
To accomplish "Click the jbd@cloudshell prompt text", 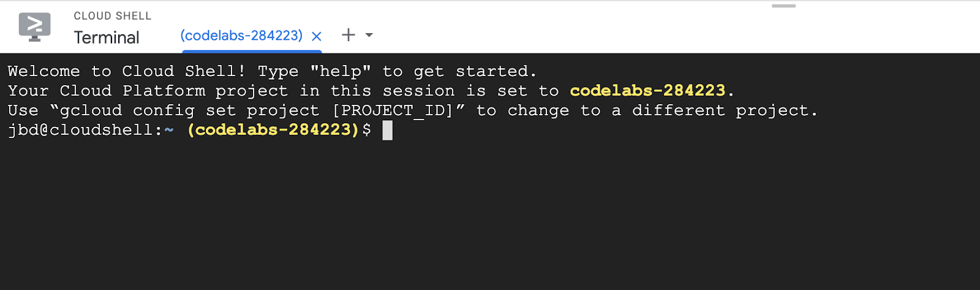I will 85,130.
